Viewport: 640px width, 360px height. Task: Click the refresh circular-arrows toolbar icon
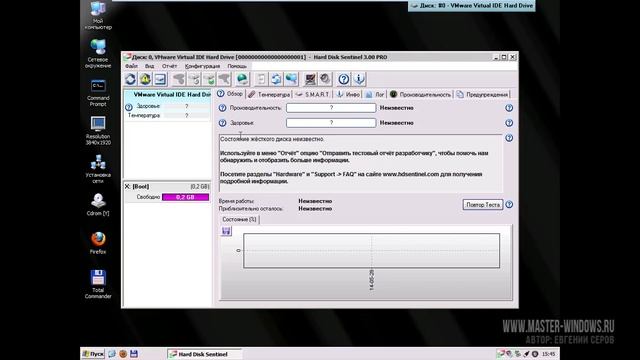pos(130,79)
